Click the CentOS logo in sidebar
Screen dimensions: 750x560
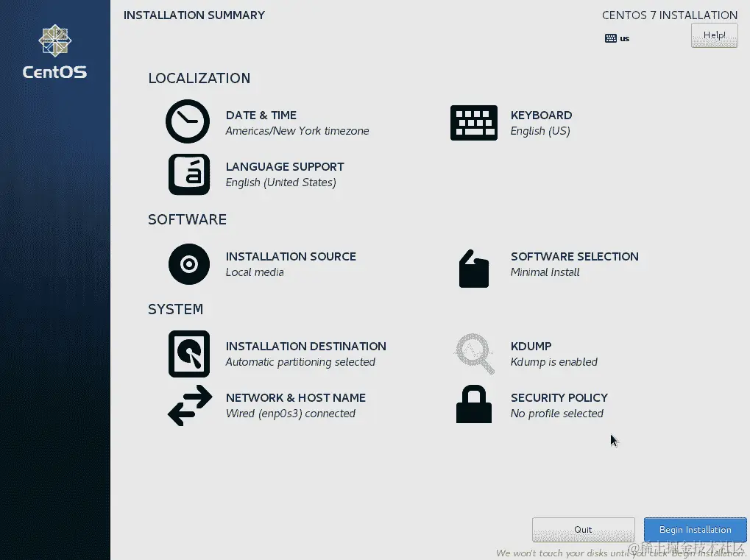pos(54,52)
